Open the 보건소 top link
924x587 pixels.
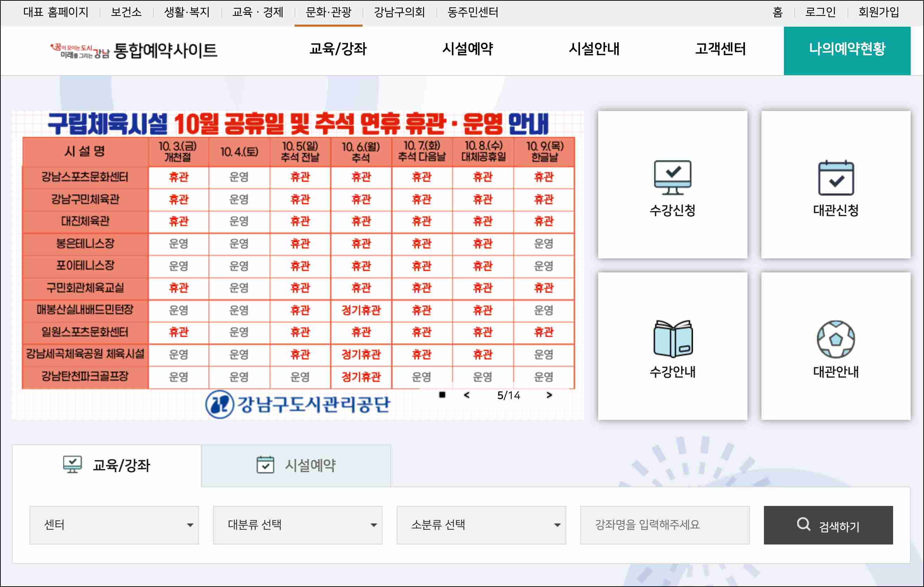pos(126,12)
